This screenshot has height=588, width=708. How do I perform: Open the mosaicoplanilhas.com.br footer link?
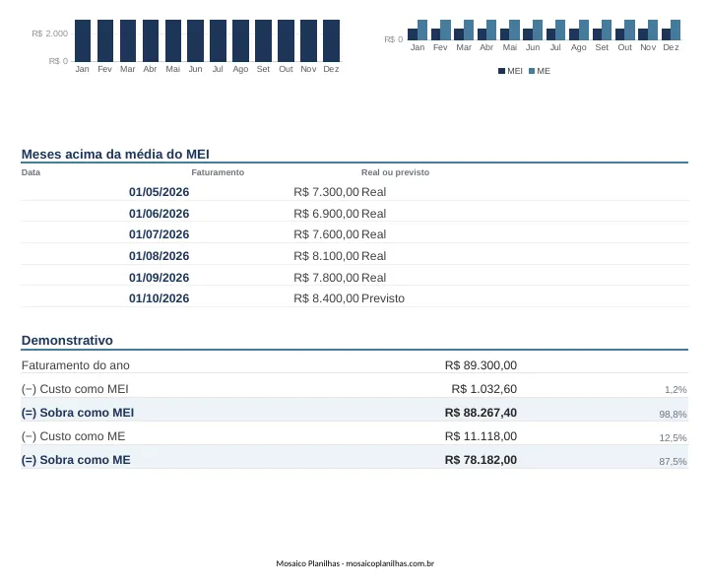[390, 563]
